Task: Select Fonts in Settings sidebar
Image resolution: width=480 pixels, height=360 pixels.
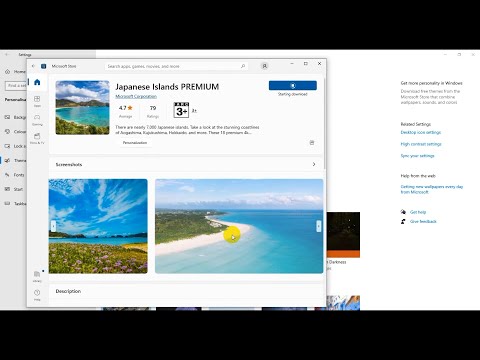Action: click(x=15, y=175)
